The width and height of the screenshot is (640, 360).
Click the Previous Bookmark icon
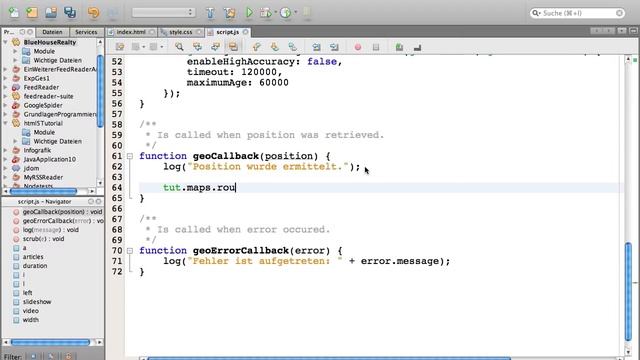(256, 47)
